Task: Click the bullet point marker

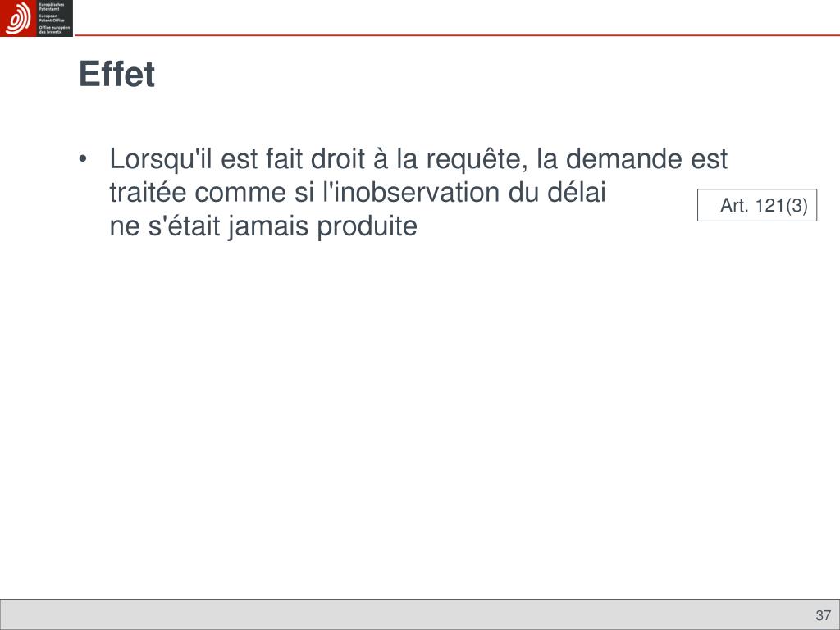Action: tap(83, 159)
